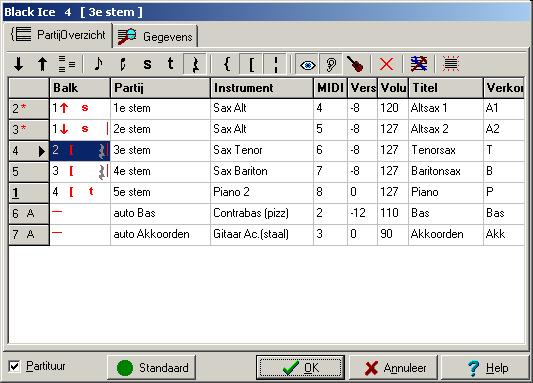Click the Instrument column header
Screen dimensions: 533x383
pyautogui.click(x=262, y=88)
